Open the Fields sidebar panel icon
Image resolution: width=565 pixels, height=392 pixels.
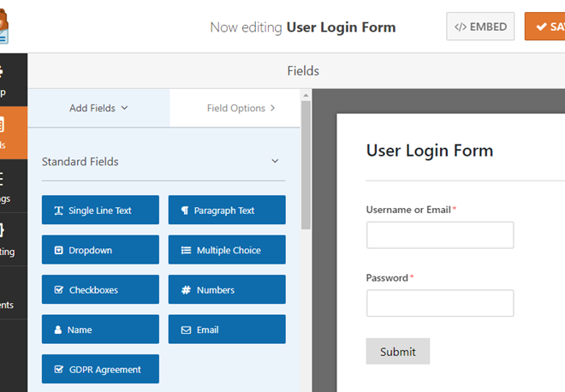pos(14,133)
